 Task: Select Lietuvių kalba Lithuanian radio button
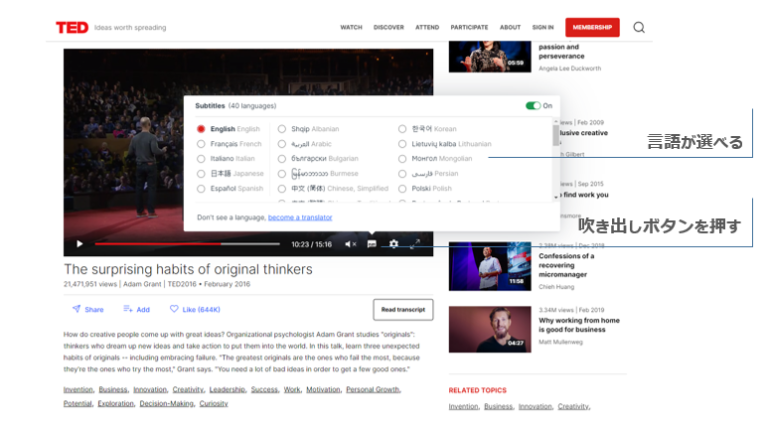pyautogui.click(x=402, y=144)
